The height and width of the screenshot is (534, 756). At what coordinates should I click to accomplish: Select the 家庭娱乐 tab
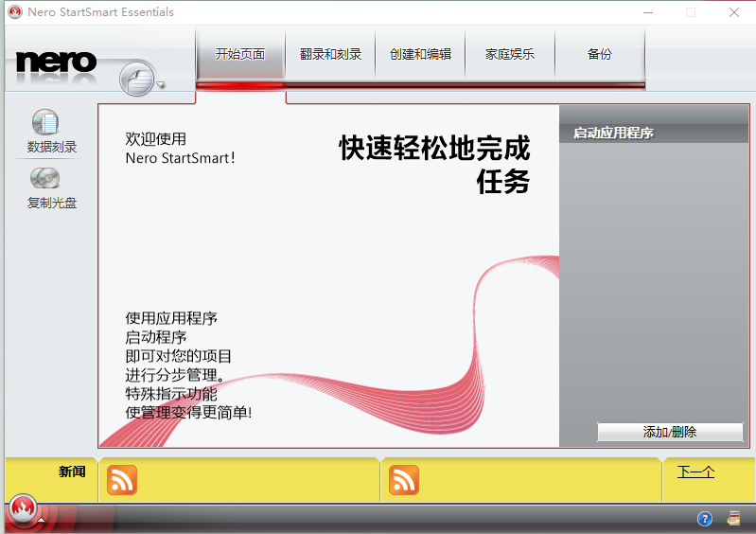pyautogui.click(x=510, y=54)
